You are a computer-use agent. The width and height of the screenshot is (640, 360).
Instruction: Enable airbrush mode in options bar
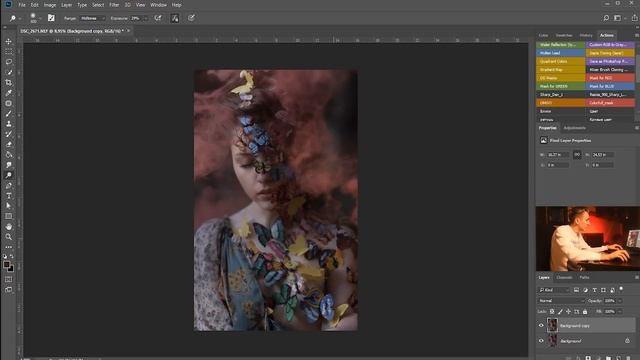click(x=158, y=18)
